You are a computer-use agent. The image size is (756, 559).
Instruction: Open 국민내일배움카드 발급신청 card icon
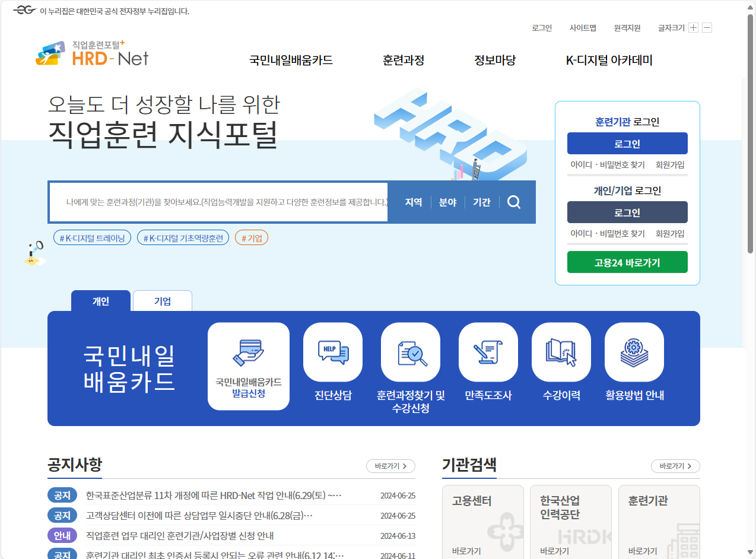click(x=249, y=366)
